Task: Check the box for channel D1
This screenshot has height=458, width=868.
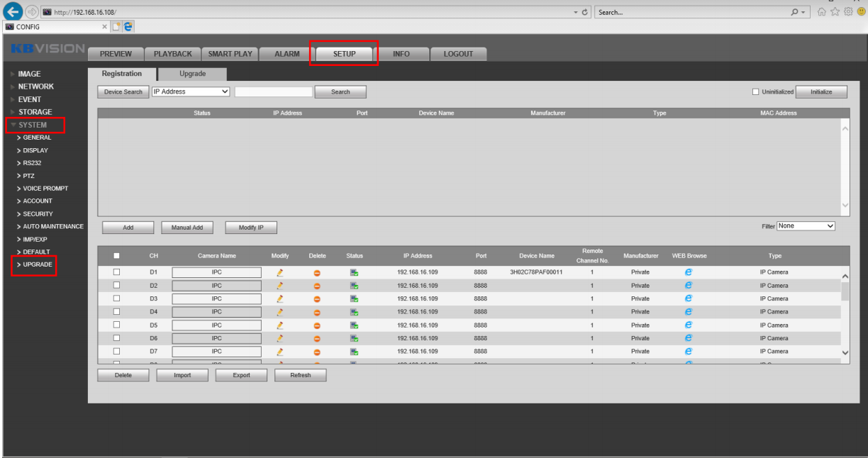Action: click(x=116, y=272)
